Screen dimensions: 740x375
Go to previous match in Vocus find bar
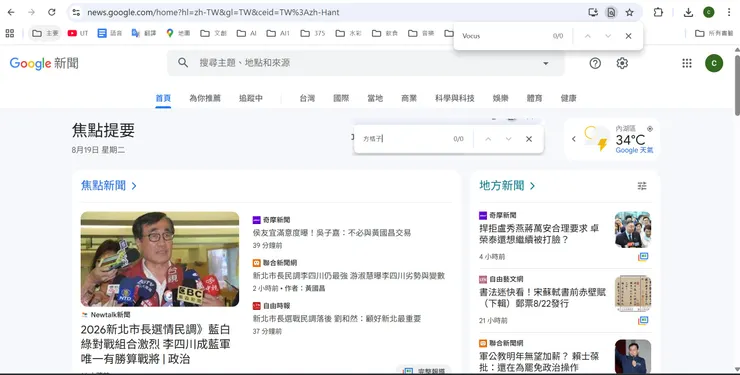[588, 36]
